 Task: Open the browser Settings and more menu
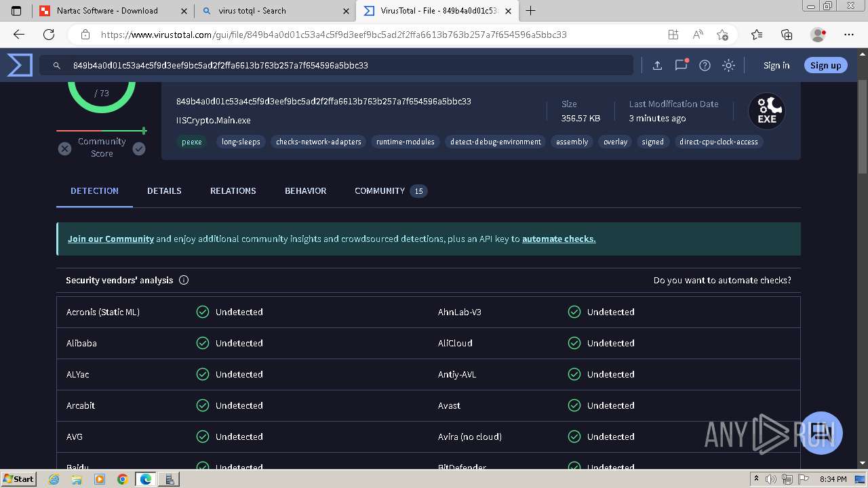pos(849,35)
